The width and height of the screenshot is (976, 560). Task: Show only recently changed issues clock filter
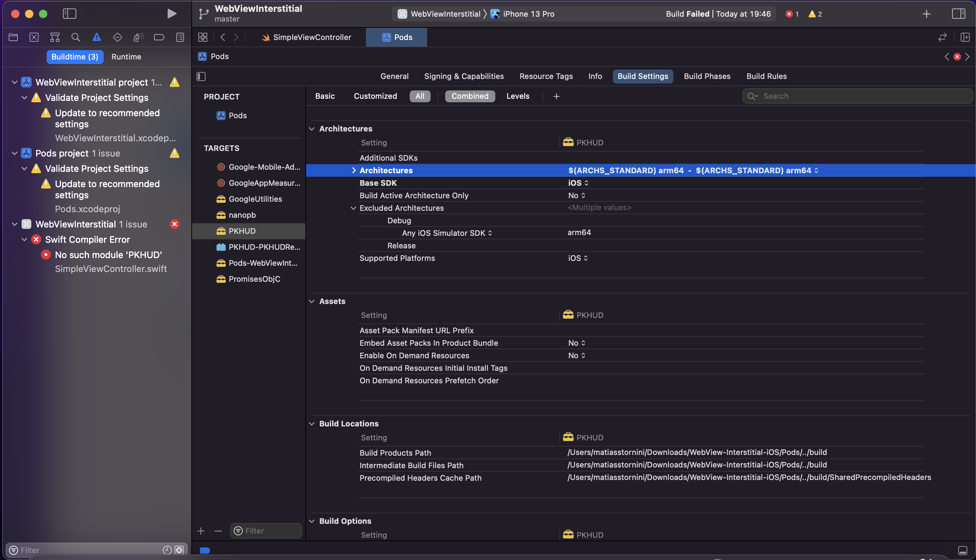point(167,550)
